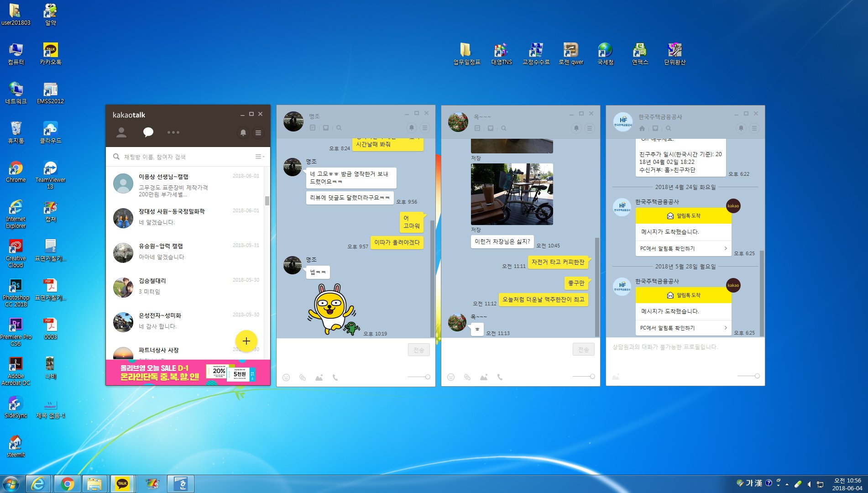The image size is (868, 493).
Task: Show hidden system tray icons
Action: pos(787,484)
